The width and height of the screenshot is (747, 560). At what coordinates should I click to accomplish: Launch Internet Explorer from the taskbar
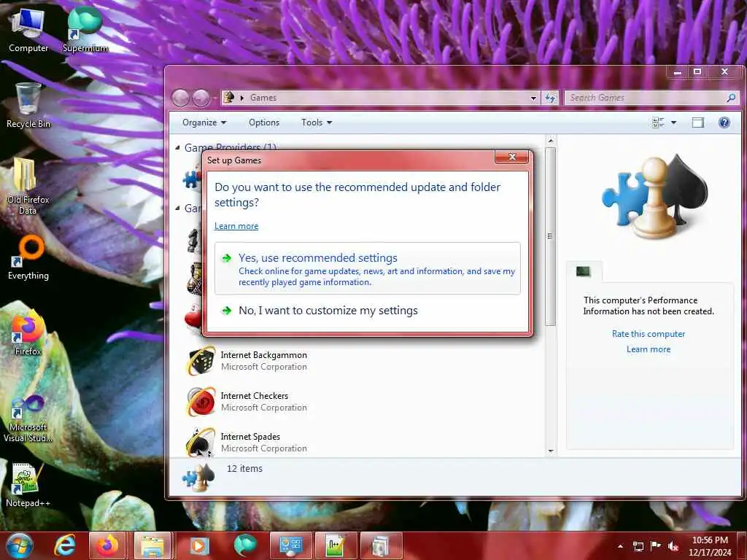tap(65, 545)
